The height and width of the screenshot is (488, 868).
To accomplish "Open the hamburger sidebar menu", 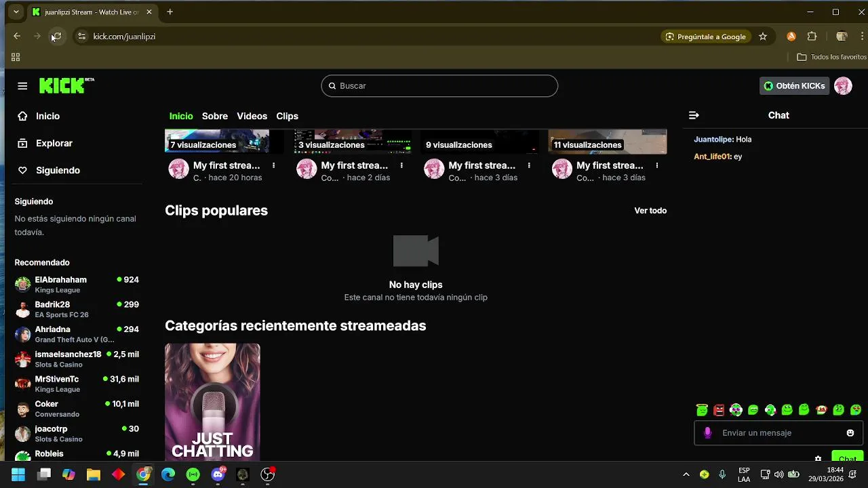I will 22,86.
